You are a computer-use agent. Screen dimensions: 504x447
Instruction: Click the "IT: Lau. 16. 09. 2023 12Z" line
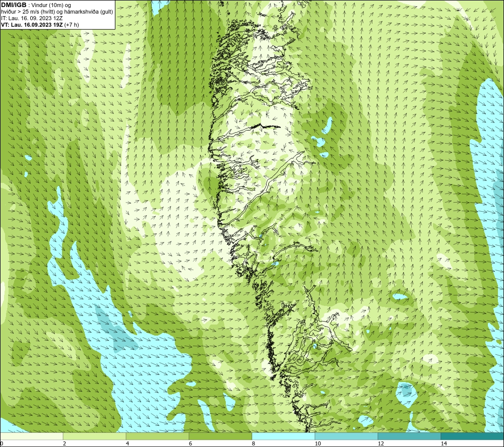tap(32, 18)
